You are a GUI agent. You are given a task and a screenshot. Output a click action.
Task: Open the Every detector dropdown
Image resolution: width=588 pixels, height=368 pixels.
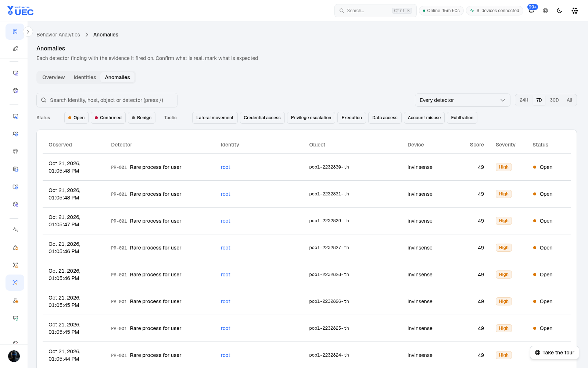pos(462,100)
